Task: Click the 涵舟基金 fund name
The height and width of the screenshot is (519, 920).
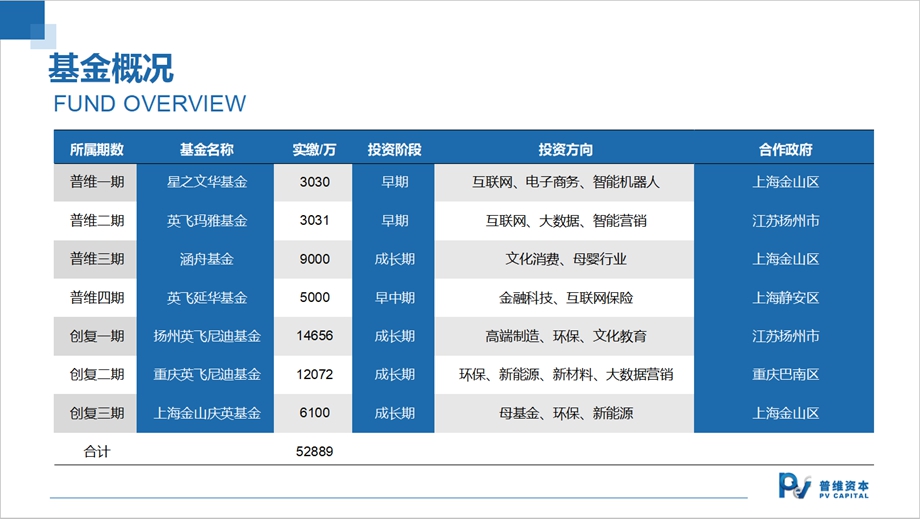Action: click(207, 259)
